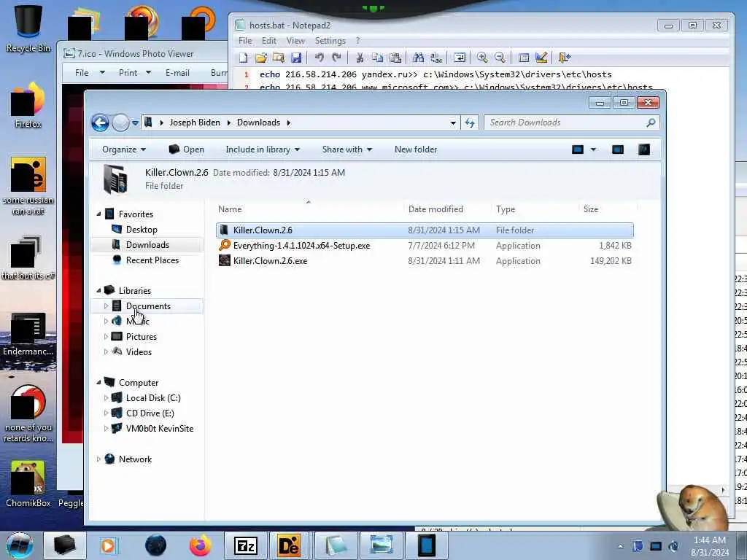Viewport: 747px width, 560px height.
Task: Sort by Size column header
Action: [591, 209]
